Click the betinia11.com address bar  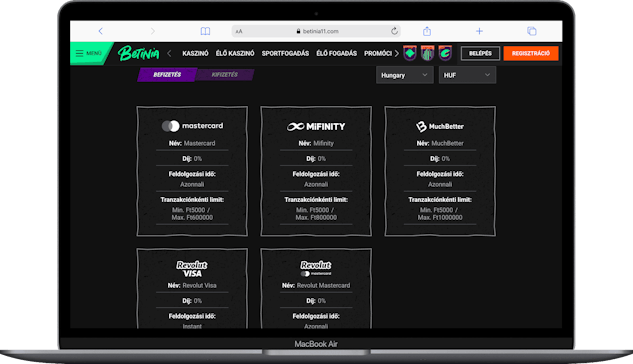point(316,31)
